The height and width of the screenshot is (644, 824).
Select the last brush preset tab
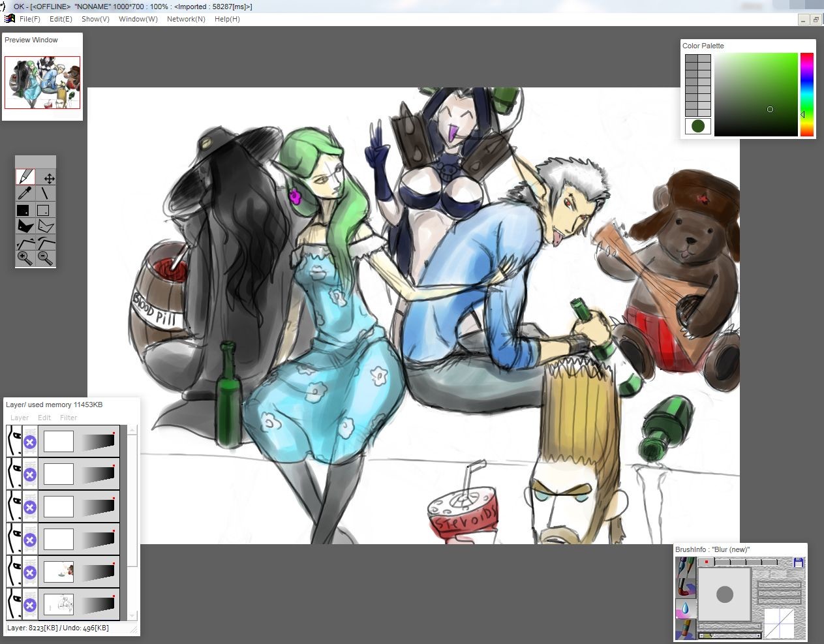pyautogui.click(x=770, y=562)
